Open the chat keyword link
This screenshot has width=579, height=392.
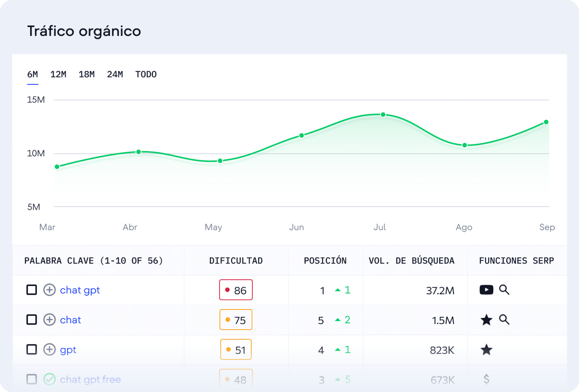tap(70, 320)
